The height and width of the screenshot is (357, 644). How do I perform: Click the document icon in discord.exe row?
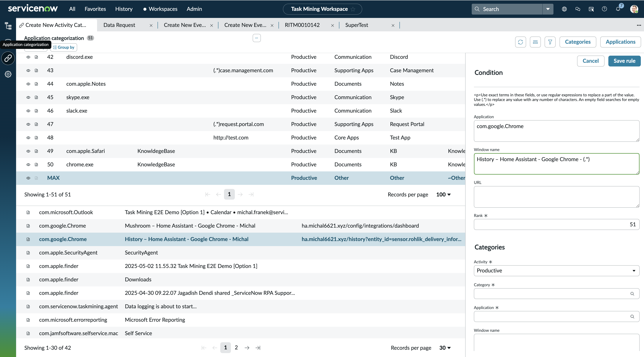36,57
